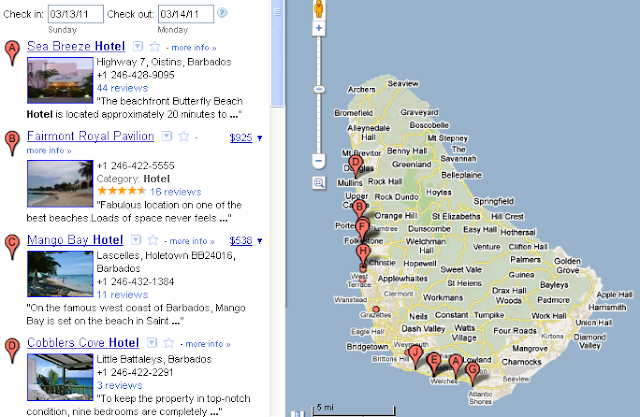Click the magnifier zoom box icon on the map

[x=319, y=183]
